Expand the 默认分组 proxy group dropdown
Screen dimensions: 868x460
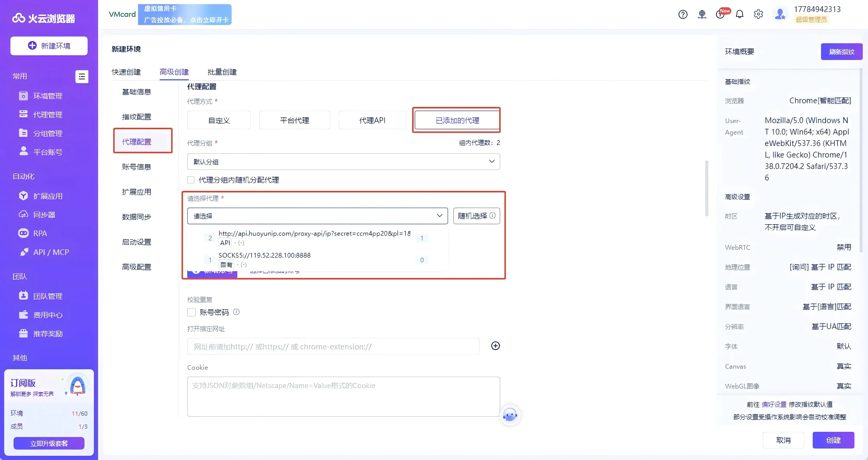[343, 162]
